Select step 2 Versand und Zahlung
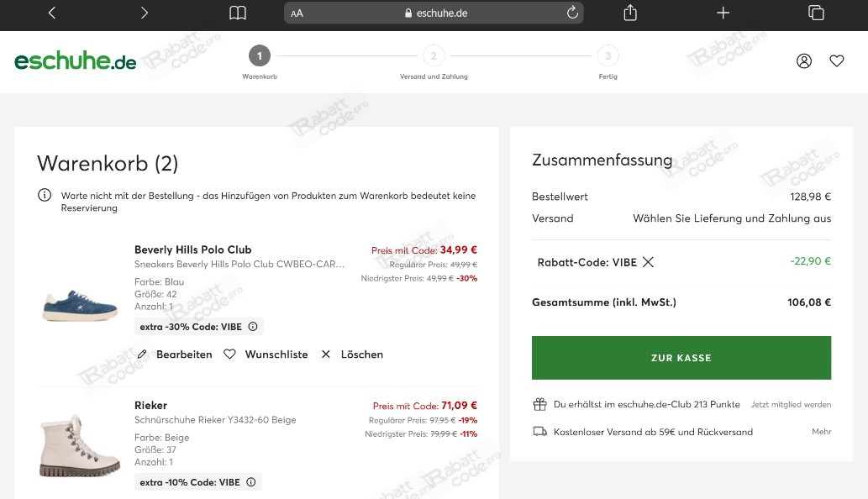The image size is (868, 499). tap(434, 55)
